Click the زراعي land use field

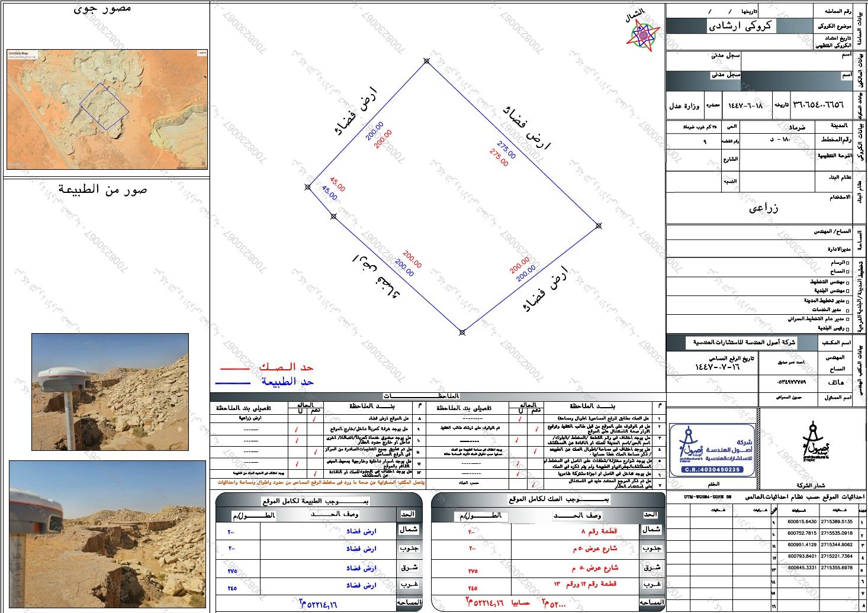tap(763, 208)
